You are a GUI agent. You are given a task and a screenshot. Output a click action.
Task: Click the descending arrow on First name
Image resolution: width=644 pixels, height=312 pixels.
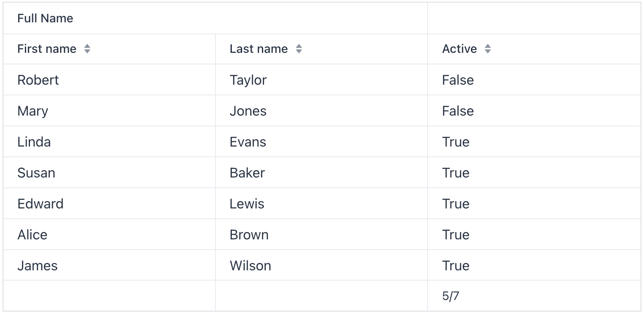click(x=87, y=52)
